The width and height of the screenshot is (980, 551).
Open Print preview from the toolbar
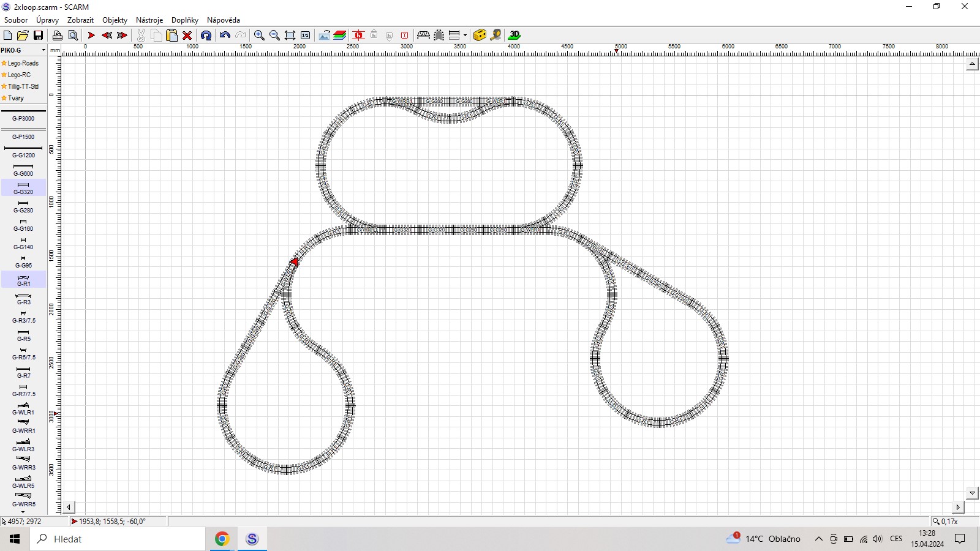73,36
